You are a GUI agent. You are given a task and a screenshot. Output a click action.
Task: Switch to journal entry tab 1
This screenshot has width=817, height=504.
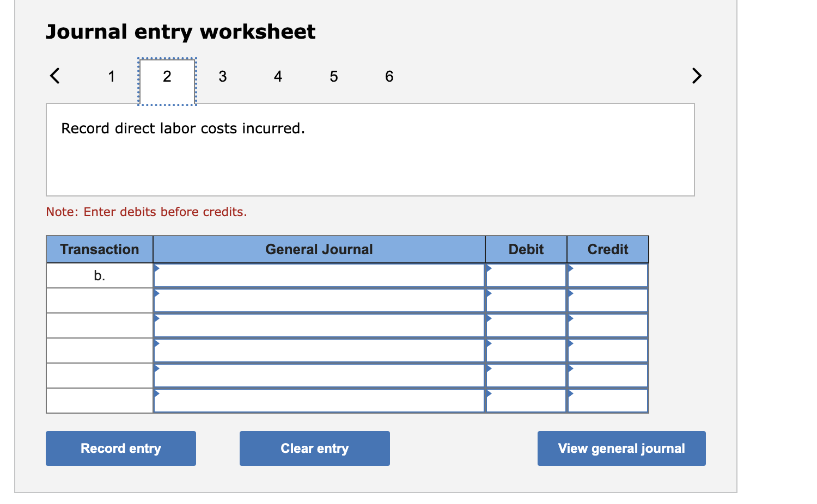pyautogui.click(x=111, y=76)
